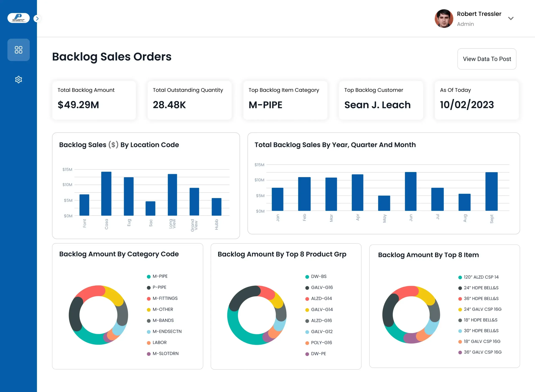
Task: Click the Casa bar in location chart
Action: (106, 194)
